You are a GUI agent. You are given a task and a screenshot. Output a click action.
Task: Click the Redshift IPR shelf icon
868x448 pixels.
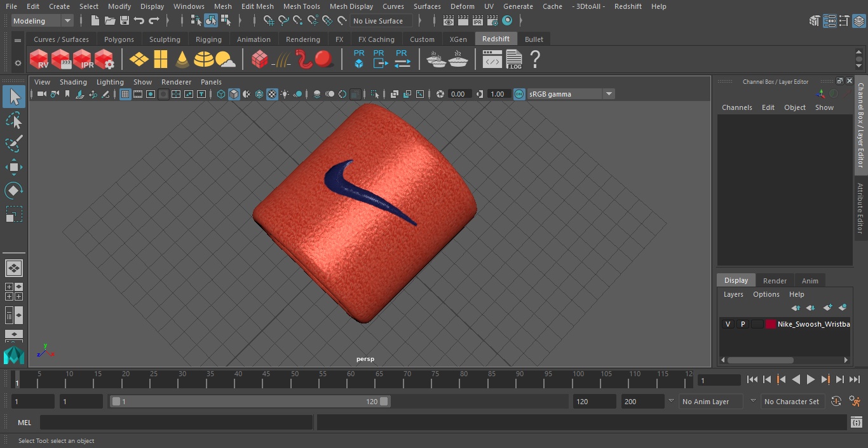click(83, 60)
